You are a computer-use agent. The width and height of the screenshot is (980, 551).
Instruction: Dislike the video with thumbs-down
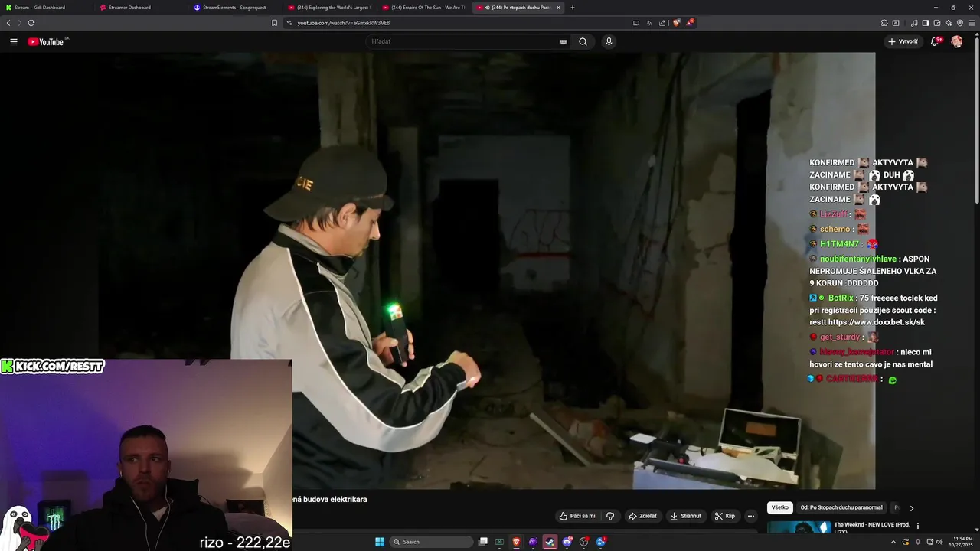[x=610, y=516]
